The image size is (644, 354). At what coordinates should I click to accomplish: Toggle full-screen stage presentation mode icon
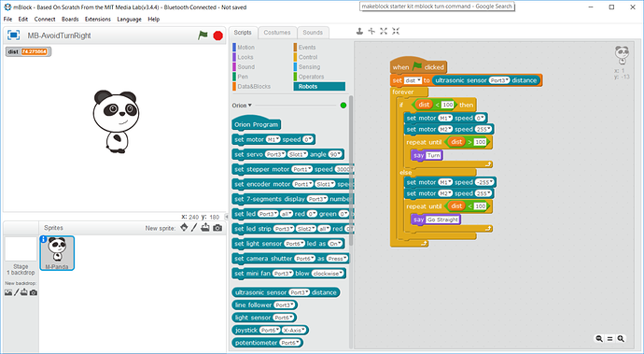coord(14,35)
